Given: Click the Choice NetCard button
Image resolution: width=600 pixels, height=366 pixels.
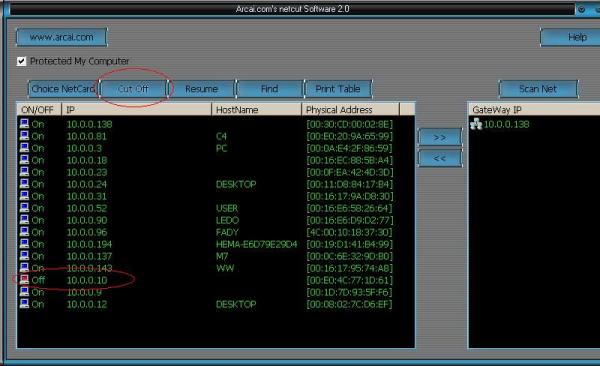Looking at the screenshot, I should click(x=63, y=89).
